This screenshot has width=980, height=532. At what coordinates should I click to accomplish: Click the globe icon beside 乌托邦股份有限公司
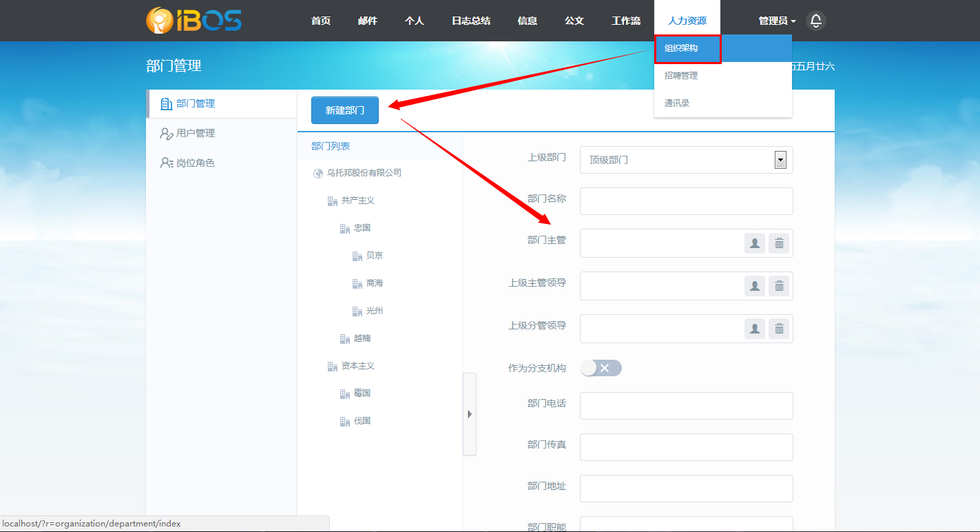tap(318, 174)
